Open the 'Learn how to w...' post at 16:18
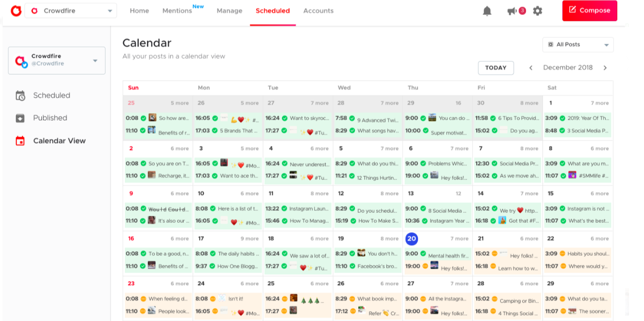The width and height of the screenshot is (644, 321). [508, 266]
